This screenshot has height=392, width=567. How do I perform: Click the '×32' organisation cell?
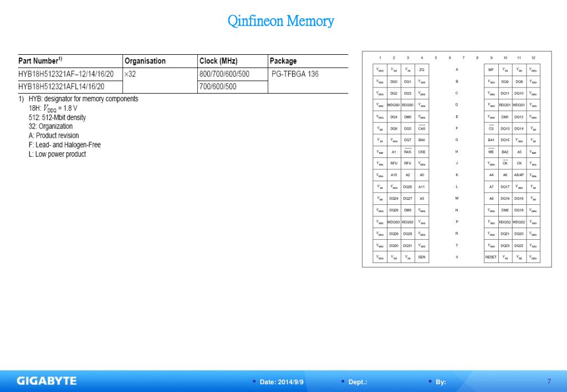coord(130,74)
